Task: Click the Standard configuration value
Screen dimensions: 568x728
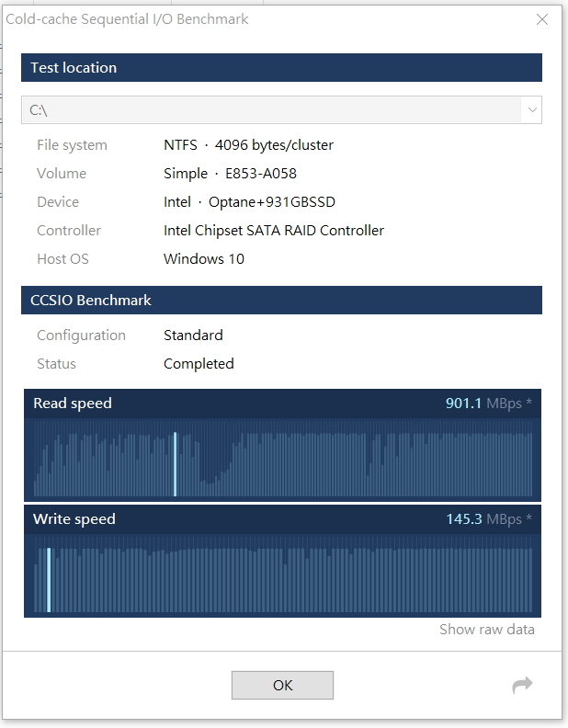Action: (193, 336)
